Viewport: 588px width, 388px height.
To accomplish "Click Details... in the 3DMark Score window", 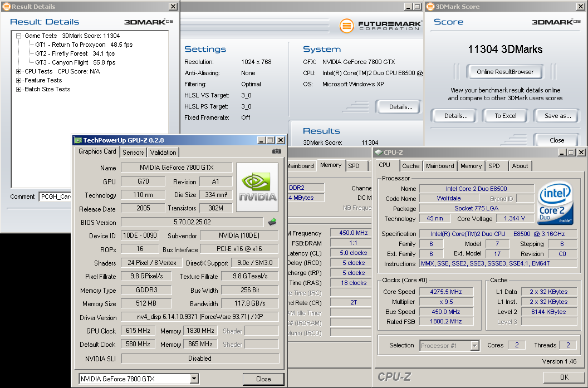I will coord(455,116).
